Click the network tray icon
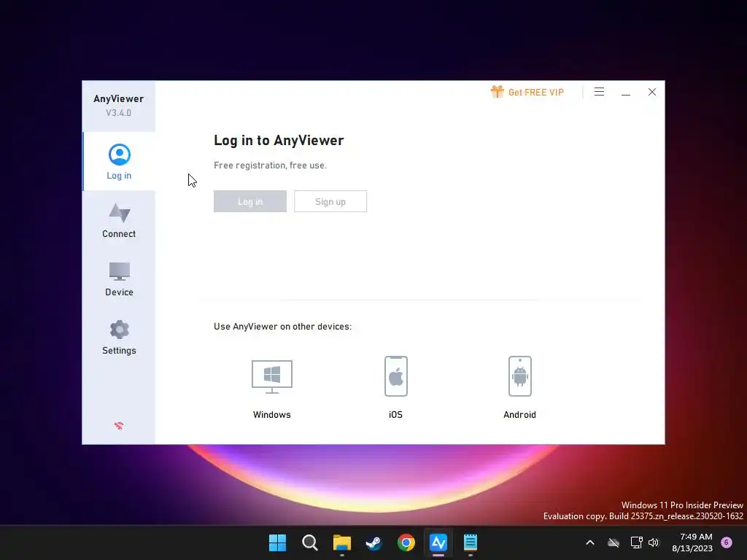The height and width of the screenshot is (560, 747). [x=636, y=542]
